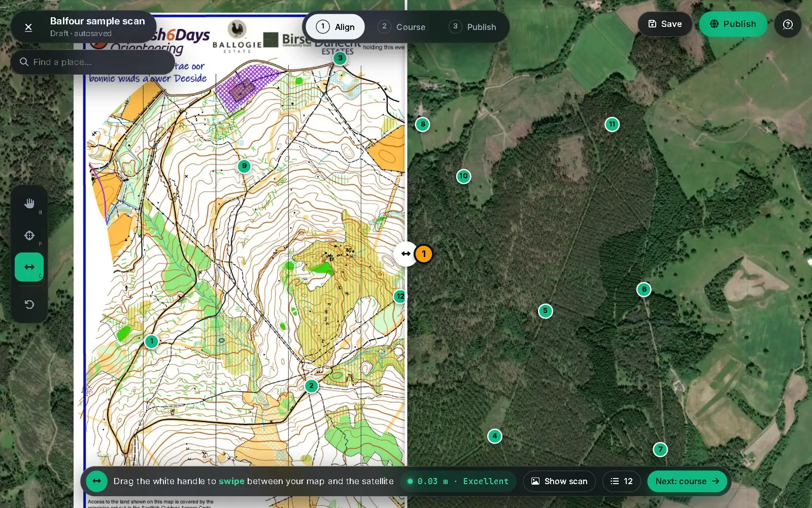This screenshot has width=812, height=508.
Task: Select control point 9 marker
Action: tap(245, 166)
